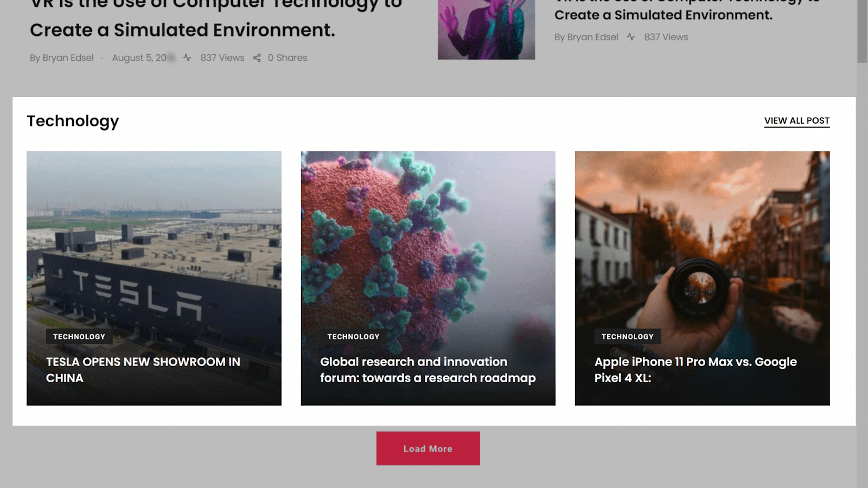
Task: Click 'Create a Simulated Environment.' main headline
Action: click(182, 30)
